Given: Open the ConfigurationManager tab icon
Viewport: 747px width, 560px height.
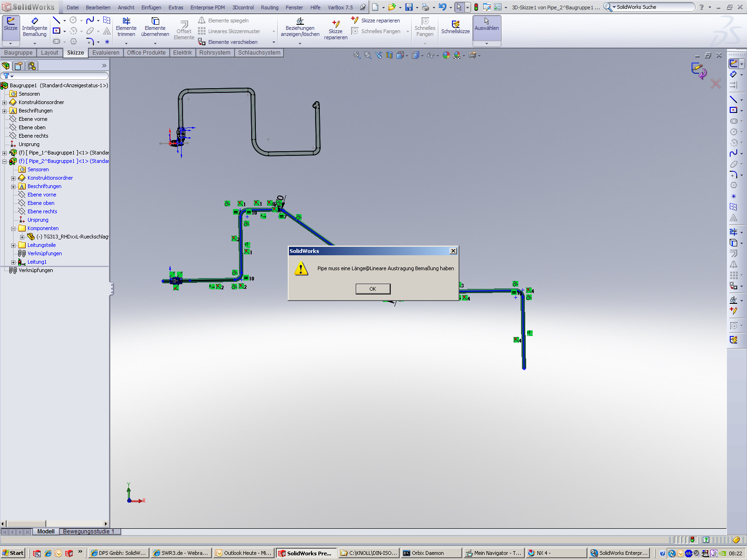Looking at the screenshot, I should (x=32, y=66).
